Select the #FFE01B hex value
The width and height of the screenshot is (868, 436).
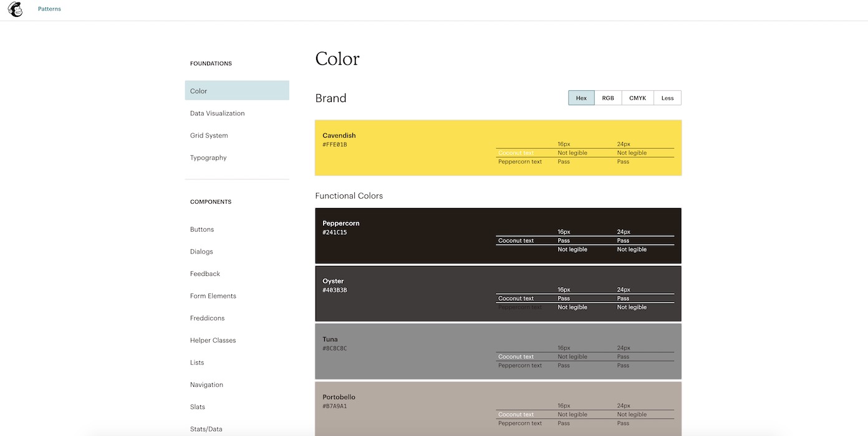pos(335,145)
